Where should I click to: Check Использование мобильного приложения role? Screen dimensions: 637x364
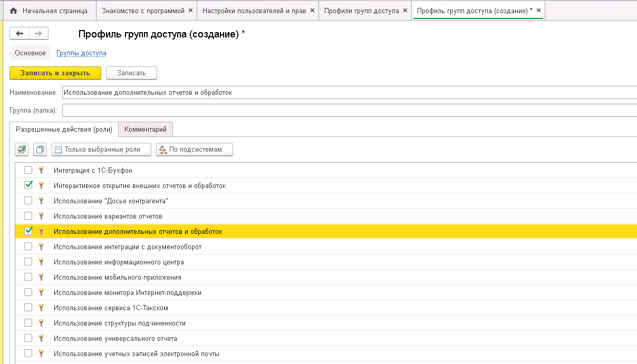pos(28,277)
